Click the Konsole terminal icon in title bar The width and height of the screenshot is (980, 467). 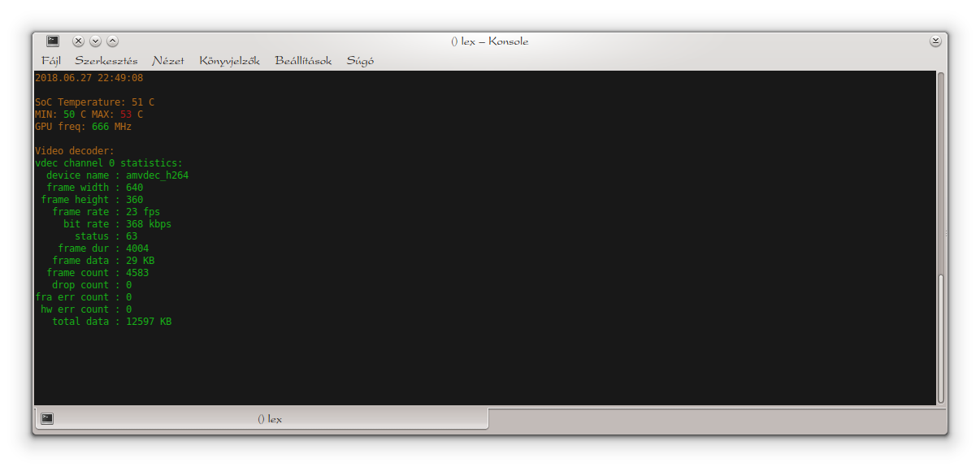[x=53, y=41]
